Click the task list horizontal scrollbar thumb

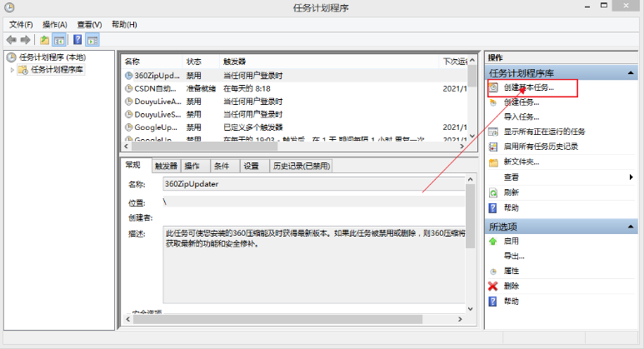pyautogui.click(x=204, y=146)
